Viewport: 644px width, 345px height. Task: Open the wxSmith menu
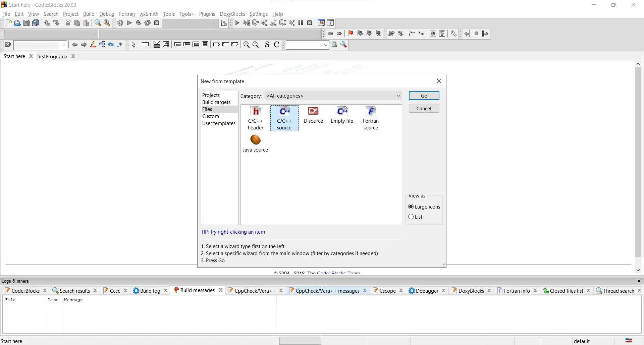click(149, 14)
